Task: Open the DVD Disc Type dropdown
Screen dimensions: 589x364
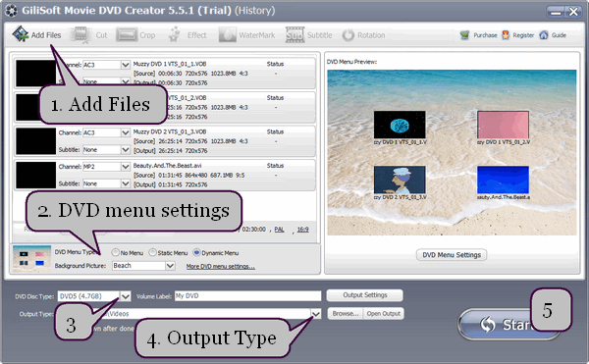Action: (126, 296)
